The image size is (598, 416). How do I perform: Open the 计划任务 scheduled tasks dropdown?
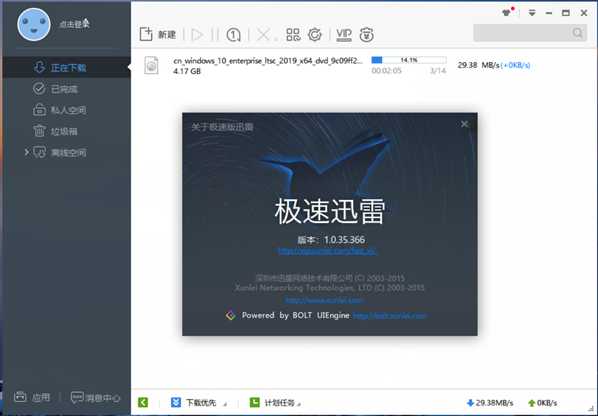275,403
